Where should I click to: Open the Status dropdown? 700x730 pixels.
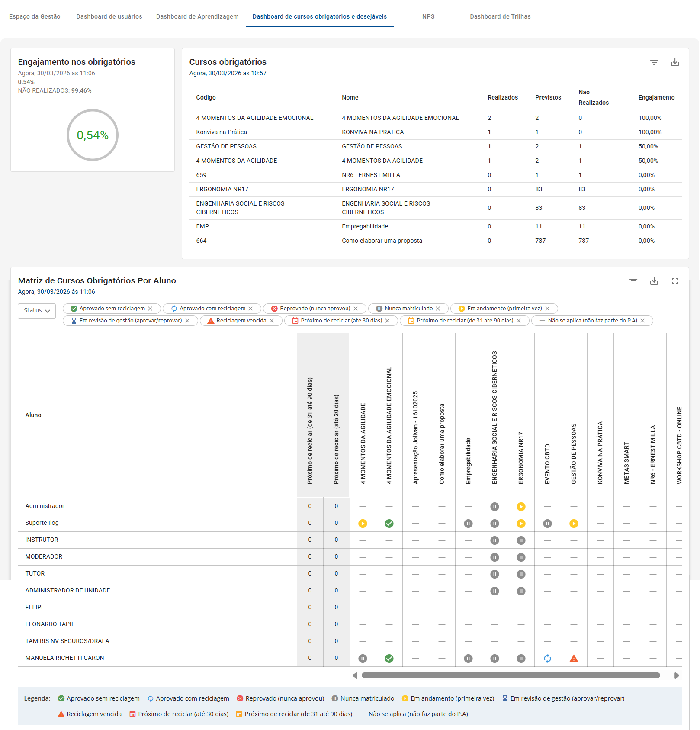36,311
